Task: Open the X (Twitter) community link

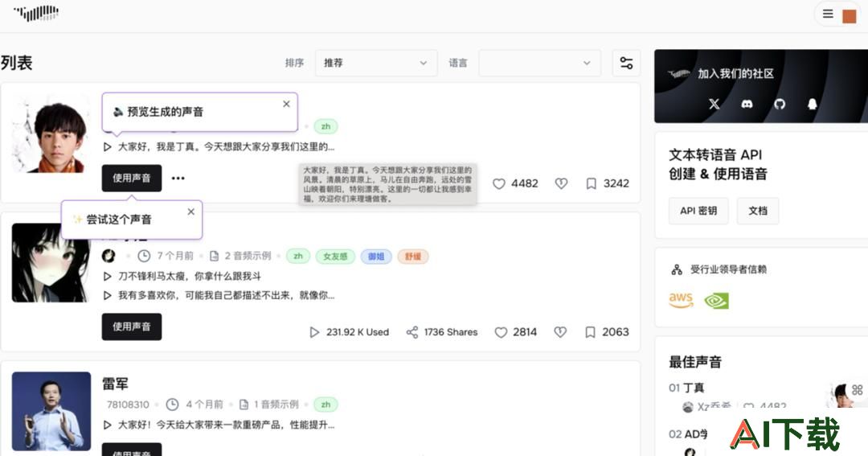Action: pos(714,104)
